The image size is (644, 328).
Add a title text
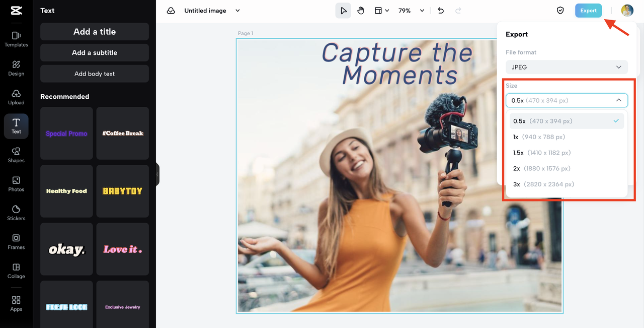point(95,32)
